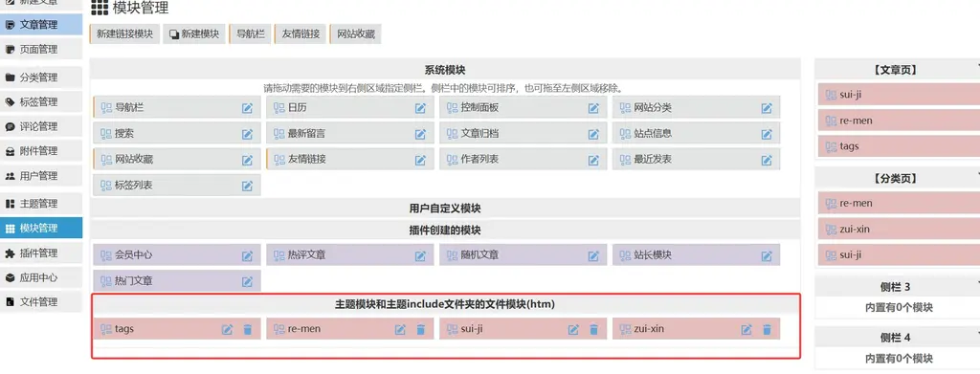
Task: Go to 标签管理 section
Action: click(41, 101)
